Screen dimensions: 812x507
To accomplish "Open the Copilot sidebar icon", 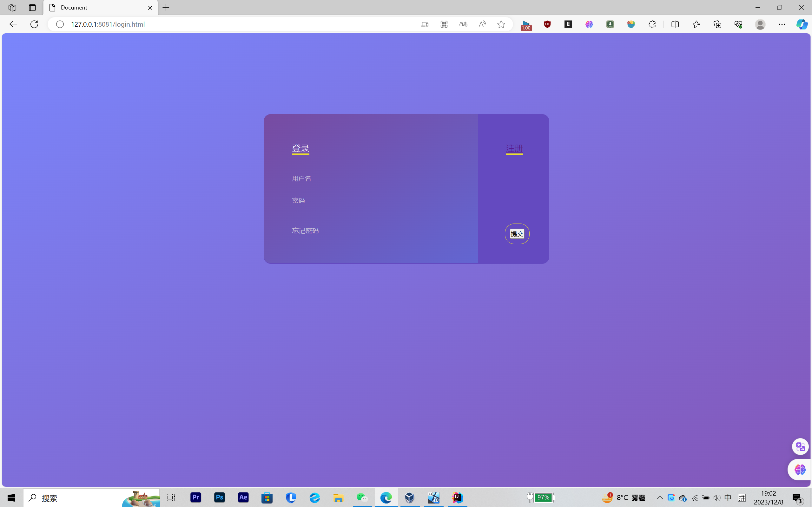I will tap(802, 24).
